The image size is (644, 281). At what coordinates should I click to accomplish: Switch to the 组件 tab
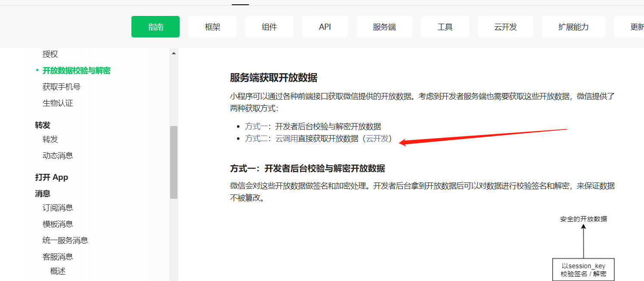[x=269, y=27]
